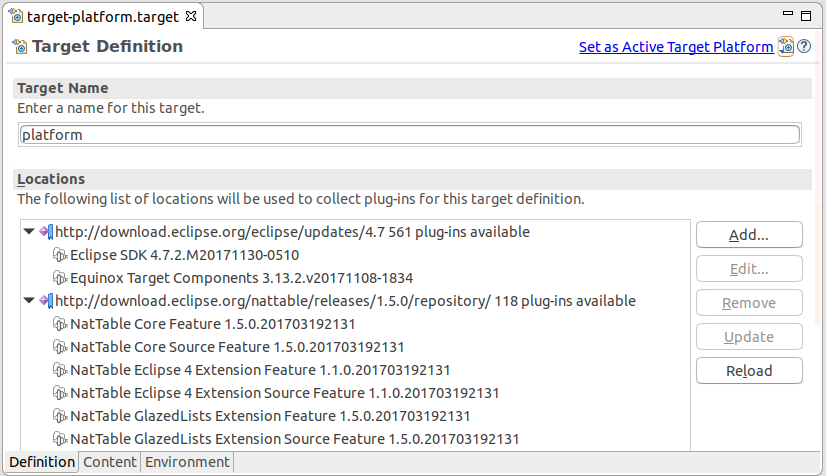Screen dimensions: 826x476
Task: Click the Edit... button
Action: tap(749, 269)
